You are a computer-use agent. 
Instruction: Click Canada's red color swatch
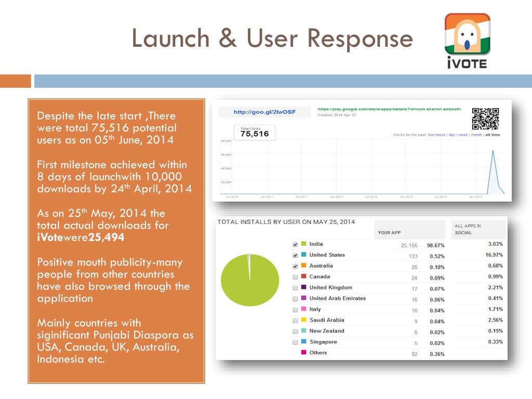click(303, 276)
